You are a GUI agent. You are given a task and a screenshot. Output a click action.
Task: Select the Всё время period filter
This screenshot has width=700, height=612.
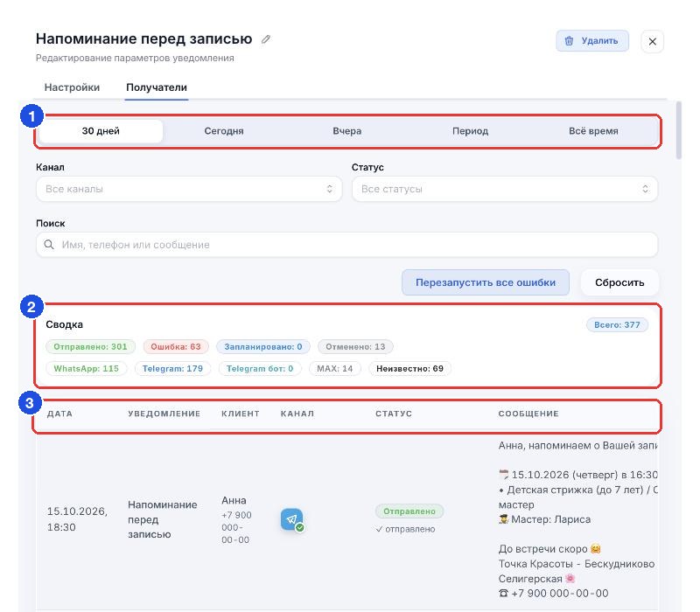593,131
